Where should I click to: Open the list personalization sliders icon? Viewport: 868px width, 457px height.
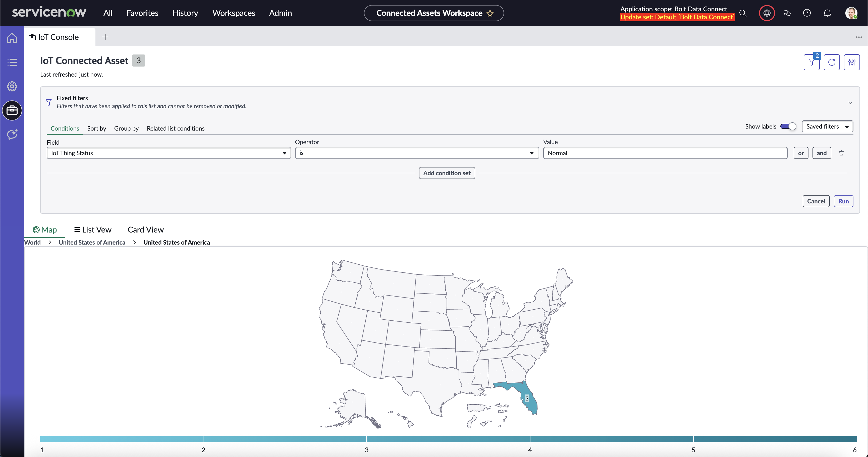pos(852,62)
